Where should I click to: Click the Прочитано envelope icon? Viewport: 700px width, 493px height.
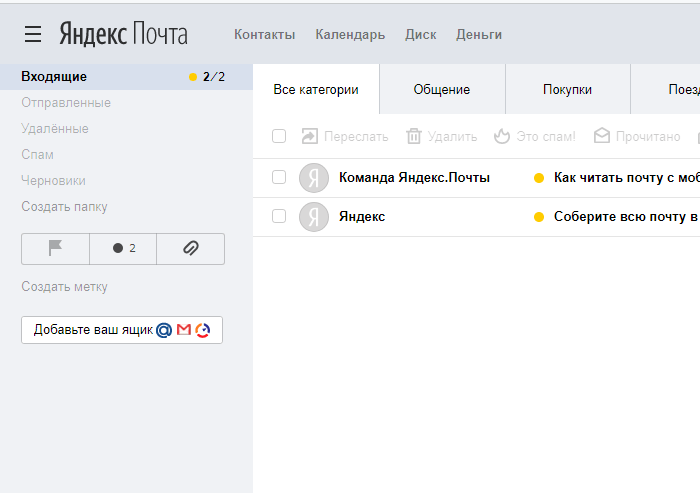602,135
